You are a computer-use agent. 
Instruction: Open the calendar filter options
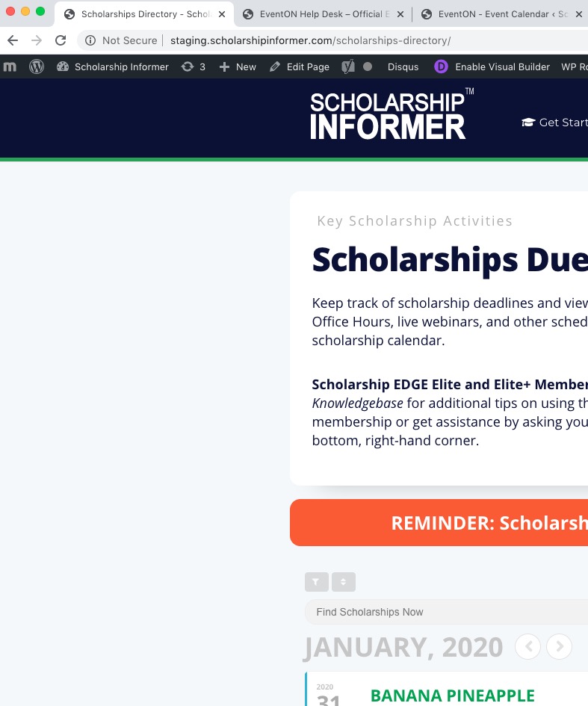coord(316,582)
